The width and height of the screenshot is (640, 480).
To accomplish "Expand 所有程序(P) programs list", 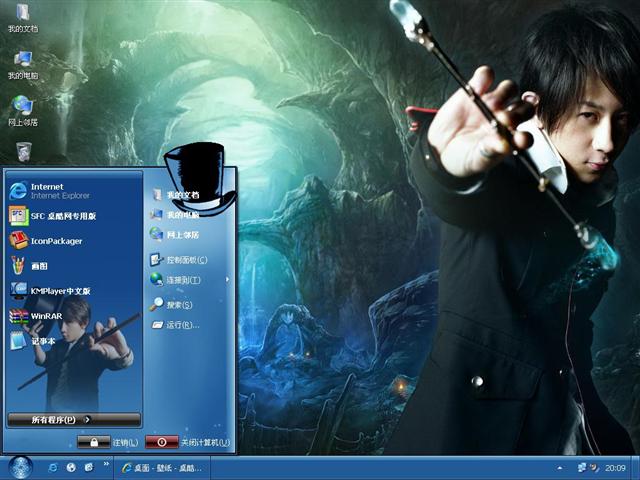I will pos(74,420).
